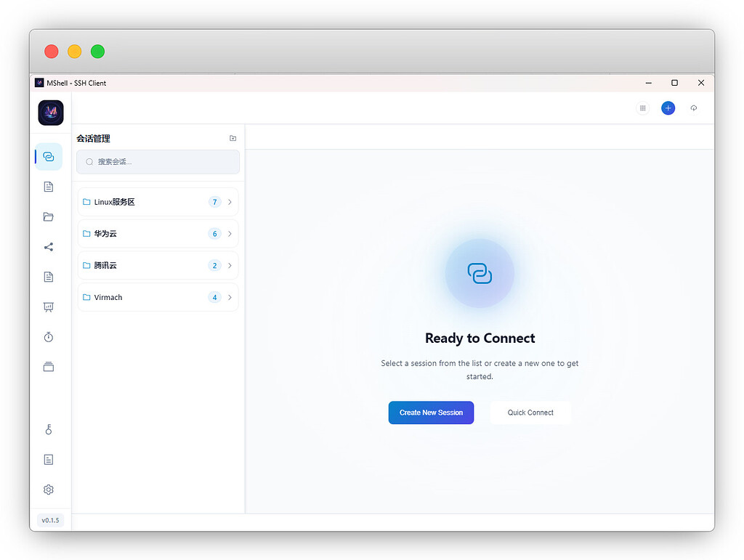Click the grid icon in the top bar
The height and width of the screenshot is (560, 744).
pyautogui.click(x=643, y=108)
